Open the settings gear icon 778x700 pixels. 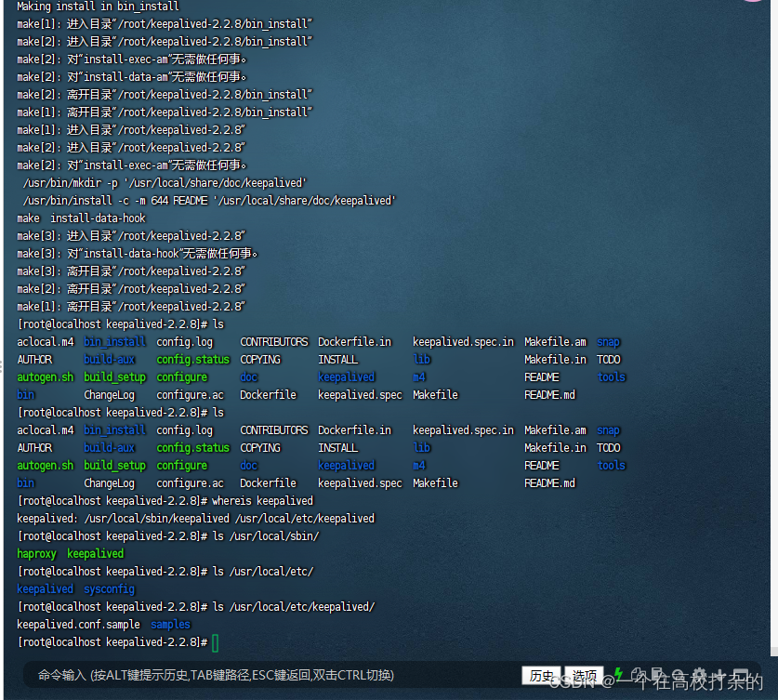point(700,674)
